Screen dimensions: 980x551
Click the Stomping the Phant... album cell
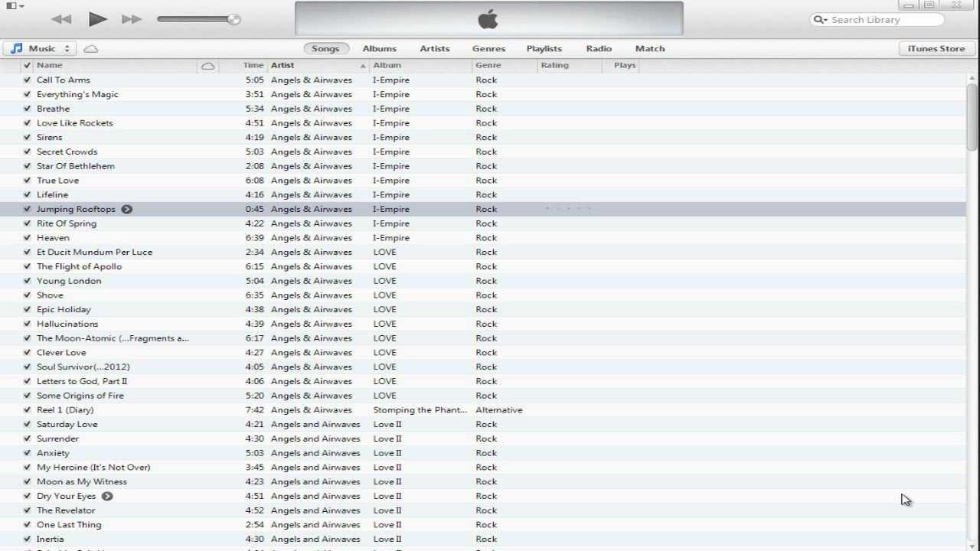coord(420,410)
